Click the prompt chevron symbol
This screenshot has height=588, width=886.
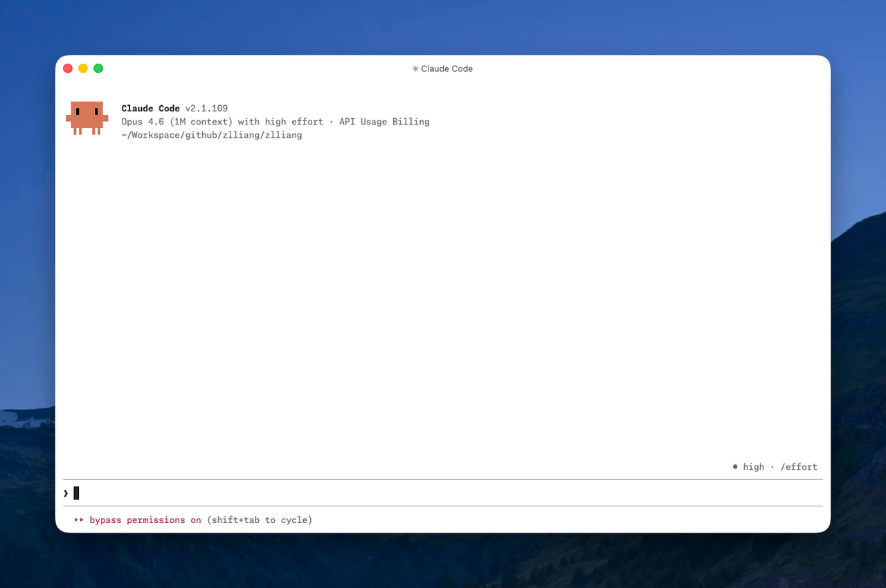(x=66, y=493)
